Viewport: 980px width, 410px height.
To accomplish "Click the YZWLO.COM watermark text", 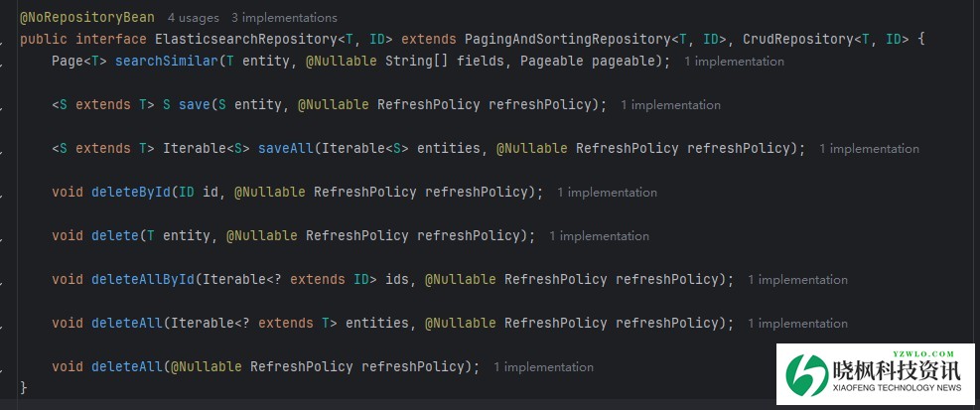I will (924, 353).
